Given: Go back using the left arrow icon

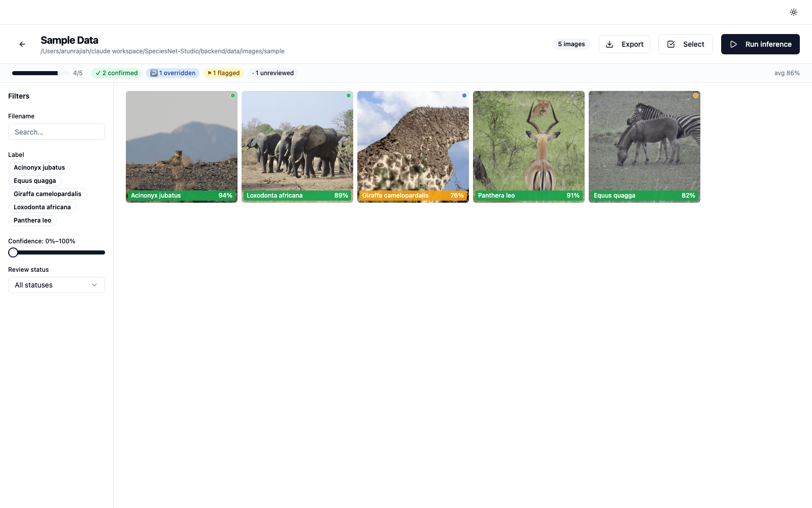Looking at the screenshot, I should [22, 44].
